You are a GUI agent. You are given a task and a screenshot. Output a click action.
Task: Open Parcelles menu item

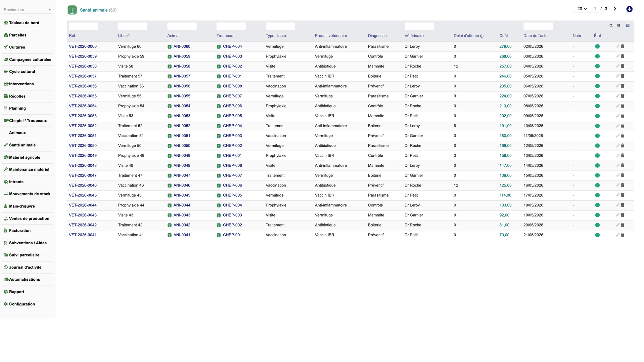coord(18,35)
